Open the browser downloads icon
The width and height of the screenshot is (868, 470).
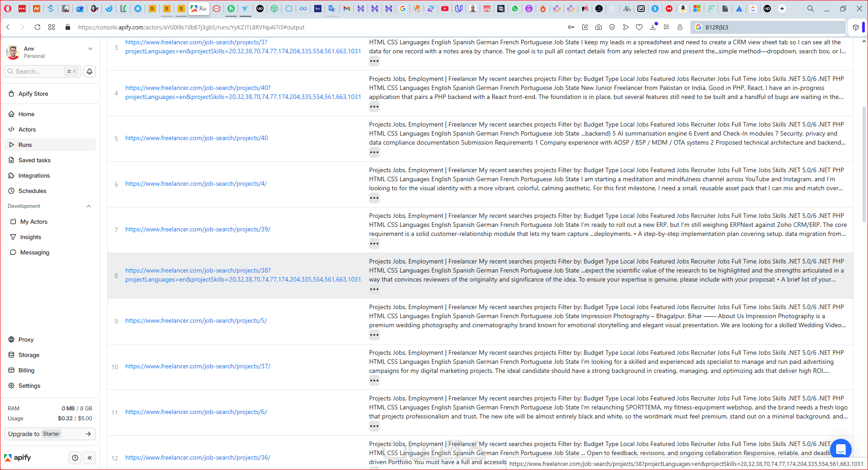653,27
